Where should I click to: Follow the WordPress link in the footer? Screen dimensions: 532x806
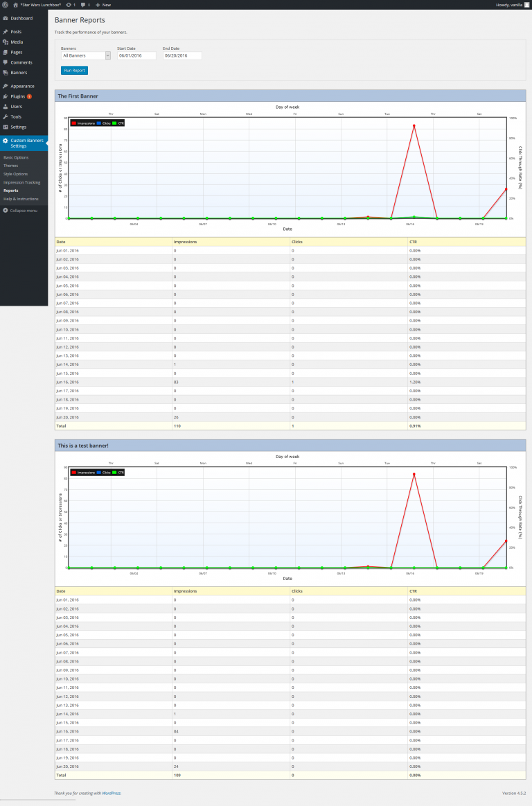[112, 793]
